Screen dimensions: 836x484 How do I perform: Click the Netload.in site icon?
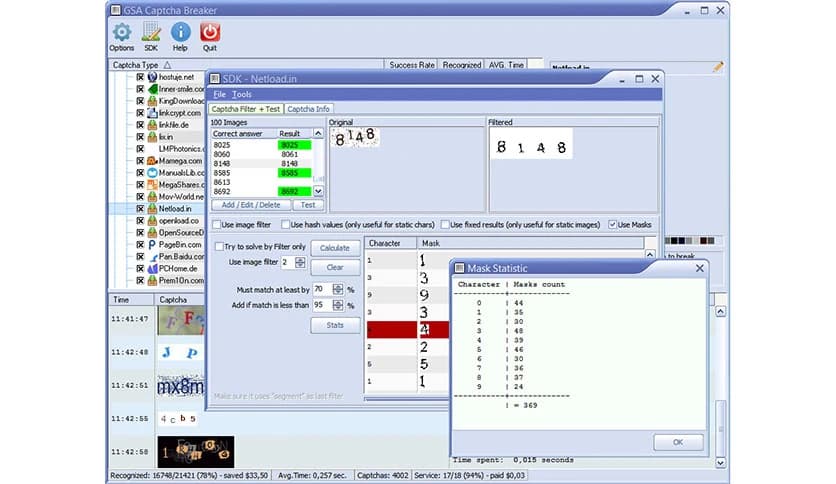click(x=152, y=208)
